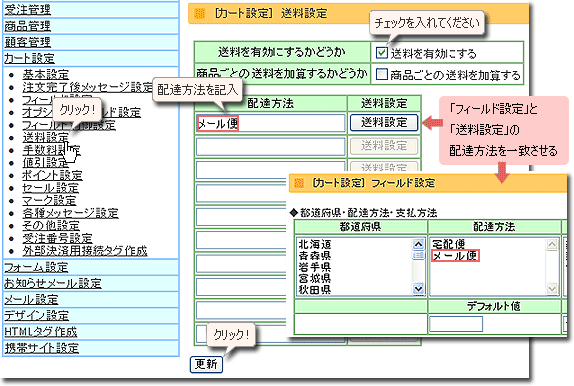The image size is (574, 386).
Task: Open the 受注管理 menu
Action: [x=27, y=10]
